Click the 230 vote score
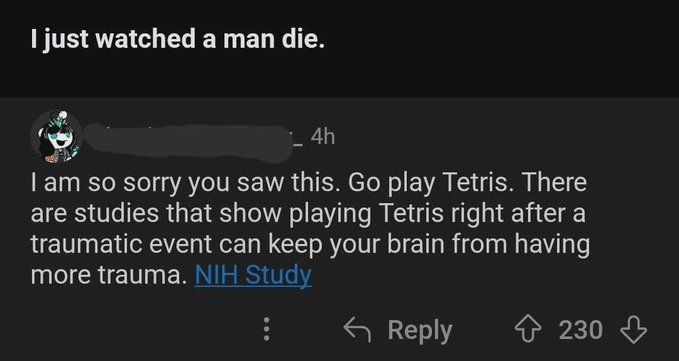 coord(580,330)
